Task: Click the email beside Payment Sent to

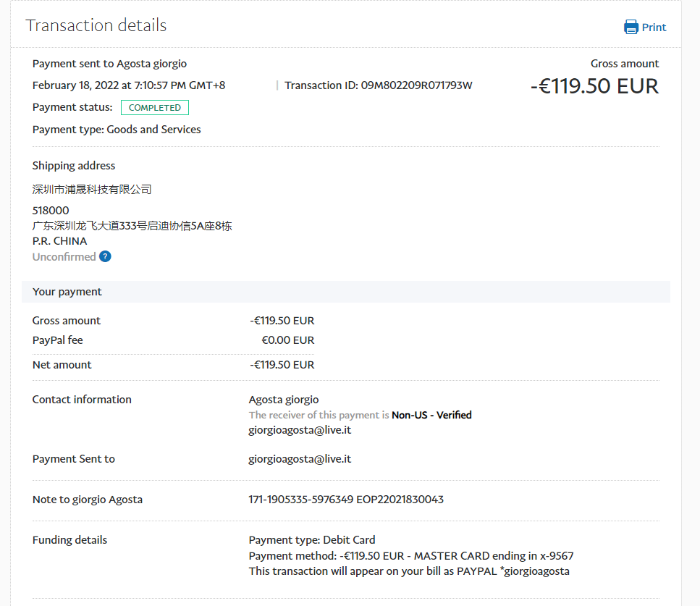Action: 300,459
